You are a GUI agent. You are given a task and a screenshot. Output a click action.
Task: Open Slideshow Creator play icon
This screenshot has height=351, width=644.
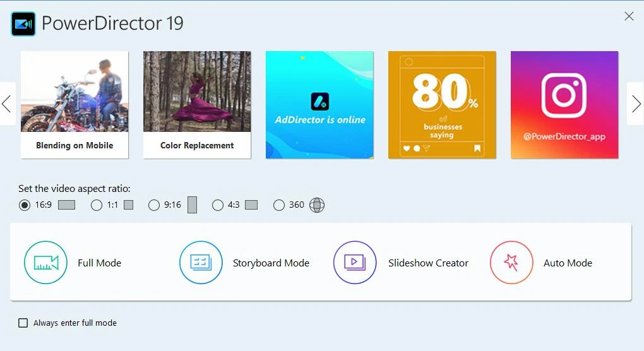(x=355, y=263)
